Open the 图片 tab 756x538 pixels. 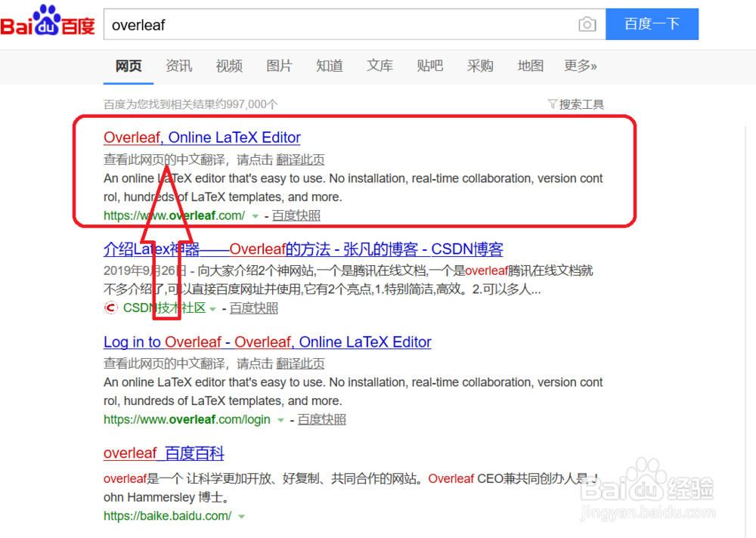279,66
